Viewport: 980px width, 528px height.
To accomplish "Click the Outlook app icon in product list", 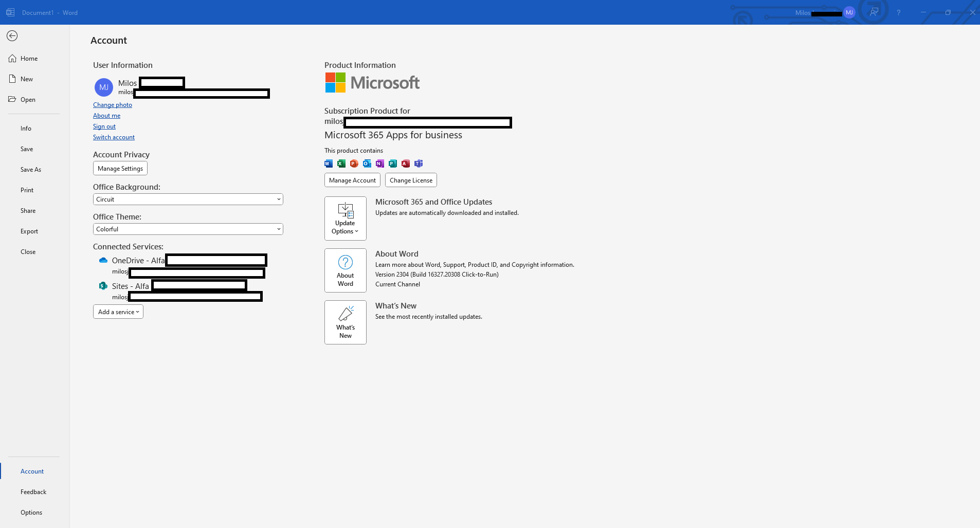I will (367, 163).
